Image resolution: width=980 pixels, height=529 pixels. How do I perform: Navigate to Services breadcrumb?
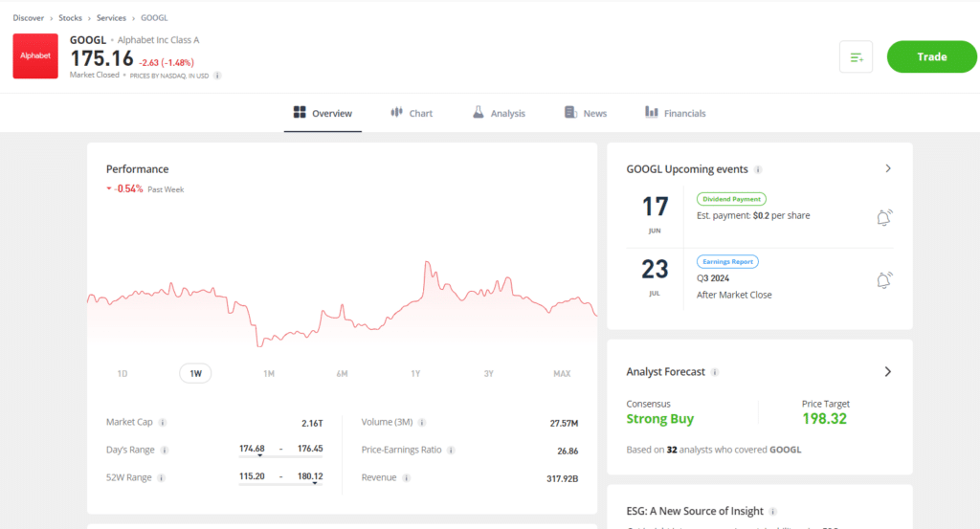pyautogui.click(x=111, y=18)
